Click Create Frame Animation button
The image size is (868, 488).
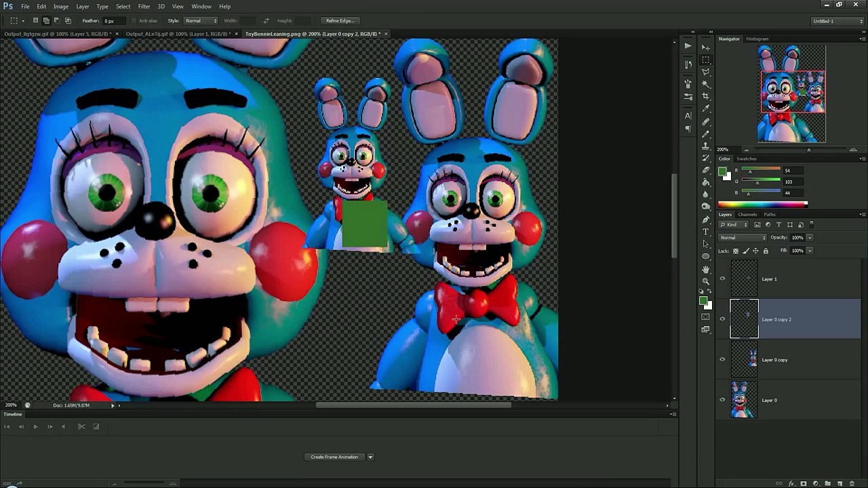point(334,457)
